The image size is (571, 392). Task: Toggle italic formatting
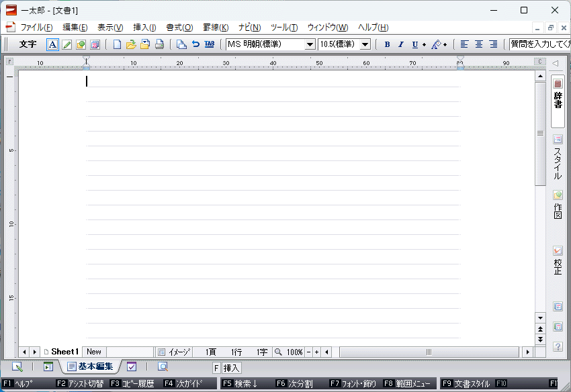(401, 44)
